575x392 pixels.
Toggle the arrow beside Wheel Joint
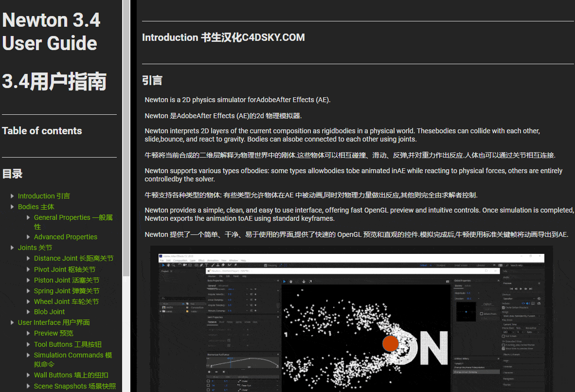point(28,302)
